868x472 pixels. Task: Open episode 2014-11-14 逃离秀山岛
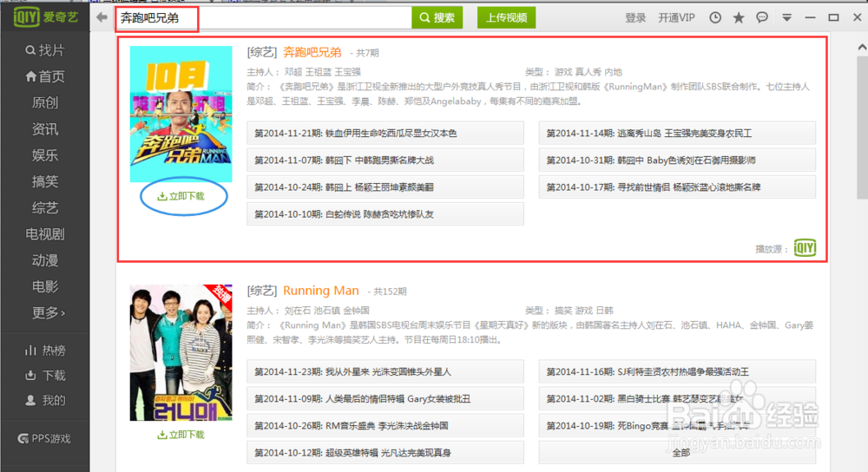pos(677,134)
